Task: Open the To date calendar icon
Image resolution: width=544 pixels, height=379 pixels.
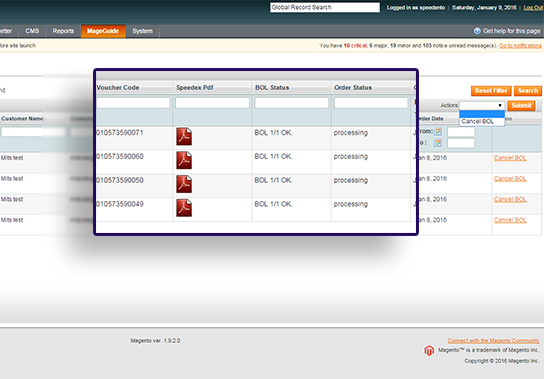Action: pyautogui.click(x=438, y=143)
